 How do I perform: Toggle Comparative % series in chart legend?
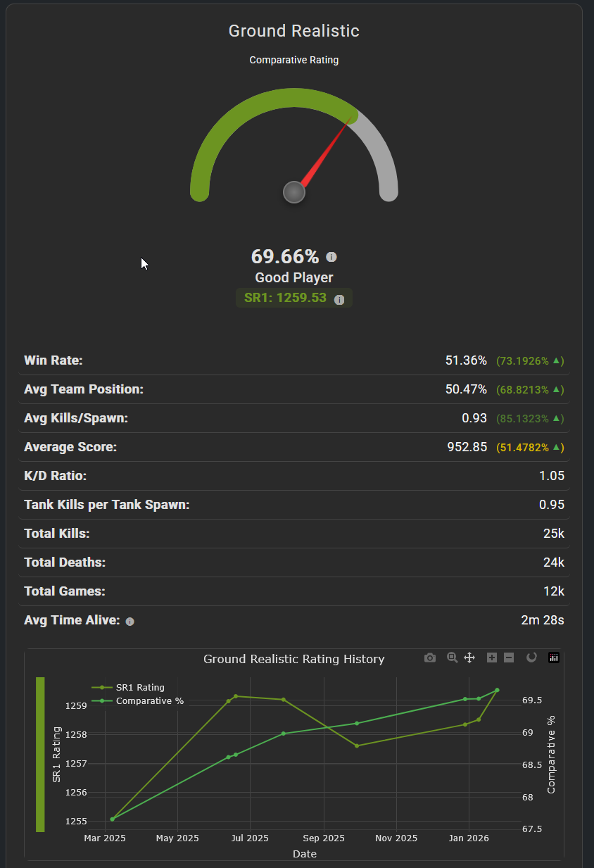pos(142,700)
